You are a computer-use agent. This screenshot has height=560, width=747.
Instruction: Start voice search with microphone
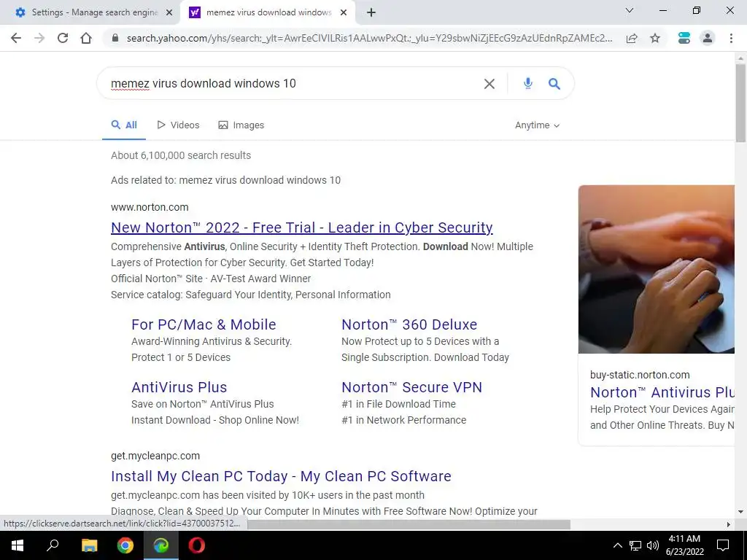pyautogui.click(x=528, y=83)
